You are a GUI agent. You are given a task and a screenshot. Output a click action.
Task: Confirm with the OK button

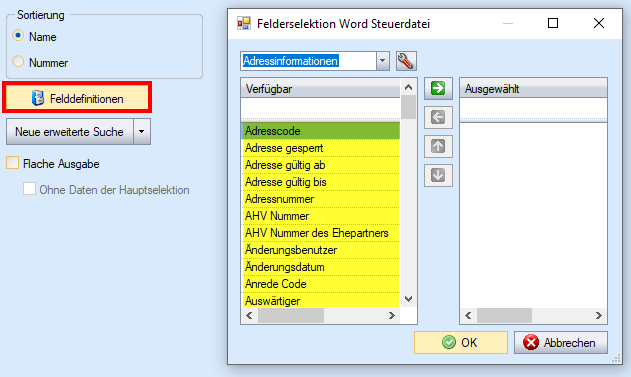click(x=461, y=343)
